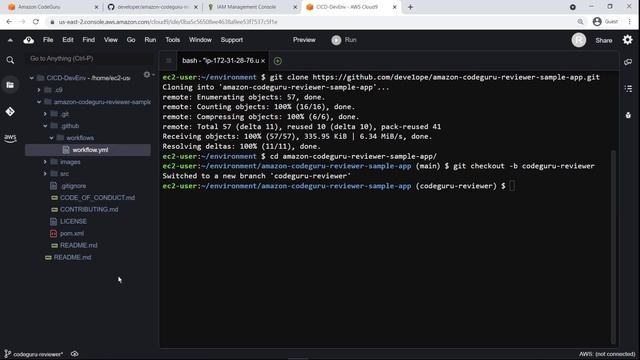
Task: Switch to Amazon CodeGuru browser tab
Action: 53,7
